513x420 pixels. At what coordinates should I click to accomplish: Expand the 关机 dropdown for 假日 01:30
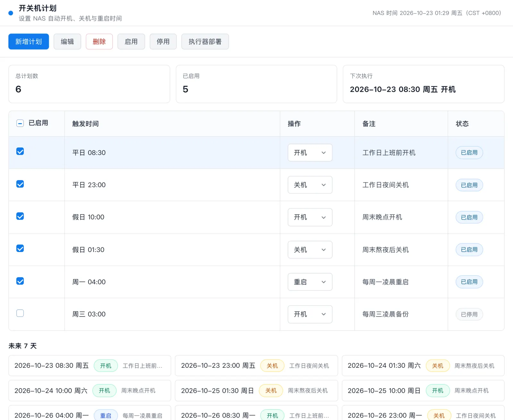pos(310,250)
